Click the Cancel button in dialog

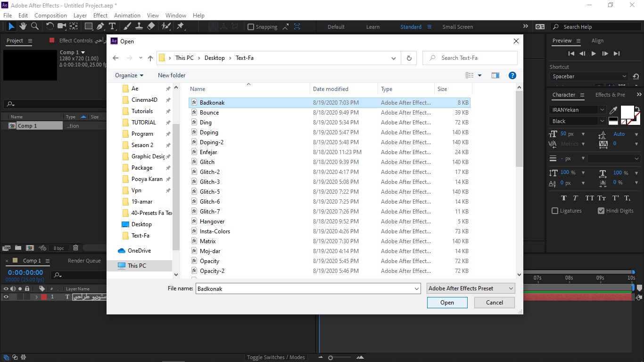[495, 303]
